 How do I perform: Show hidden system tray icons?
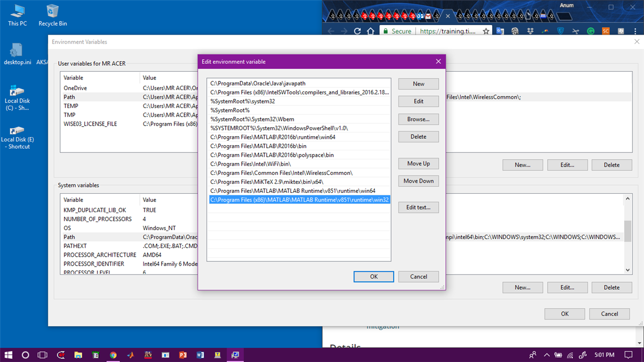(x=547, y=355)
